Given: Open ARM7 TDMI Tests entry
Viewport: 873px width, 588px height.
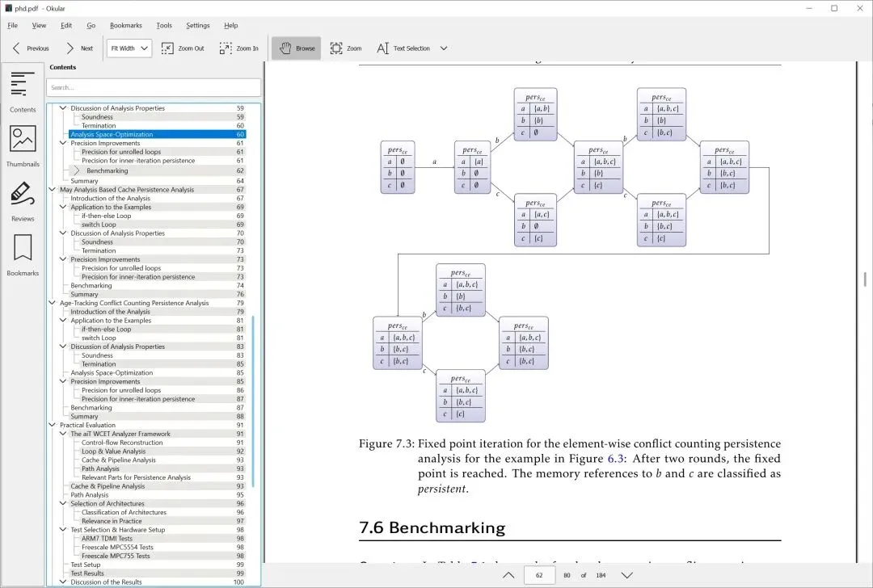Looking at the screenshot, I should coord(162,539).
